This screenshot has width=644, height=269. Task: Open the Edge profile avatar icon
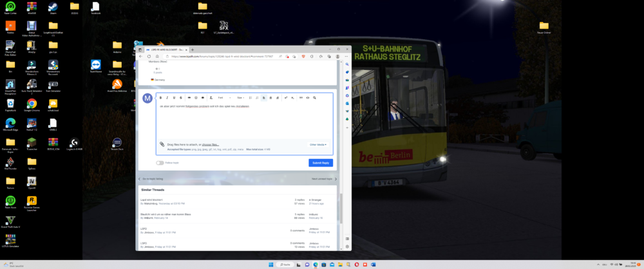click(x=337, y=56)
